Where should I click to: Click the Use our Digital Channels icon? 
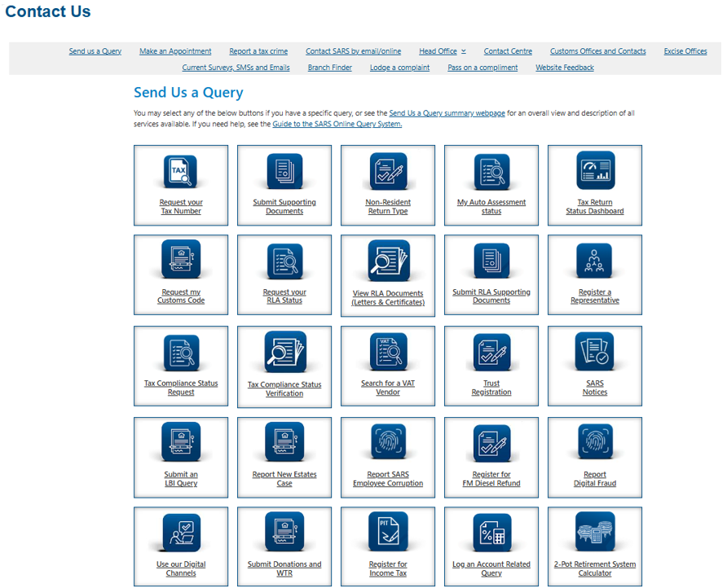(181, 533)
